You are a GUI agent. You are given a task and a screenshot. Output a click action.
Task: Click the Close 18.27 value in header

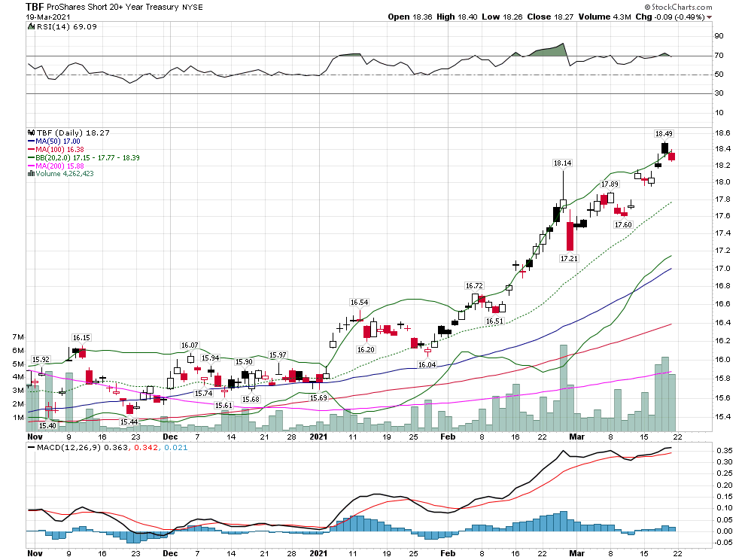coord(551,17)
